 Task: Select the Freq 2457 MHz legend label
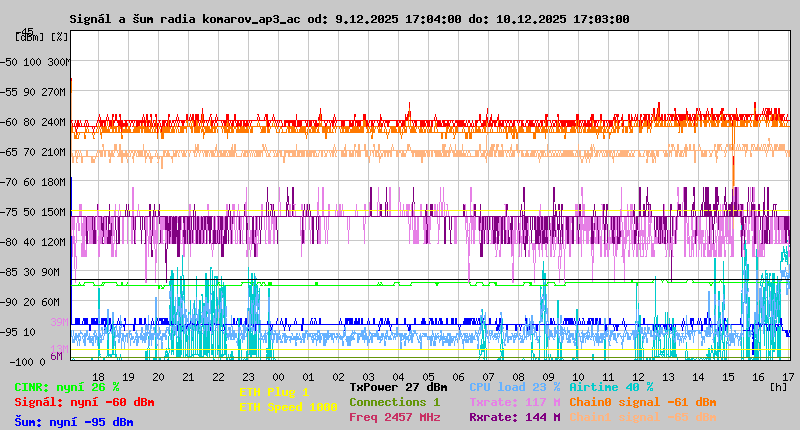click(x=394, y=417)
